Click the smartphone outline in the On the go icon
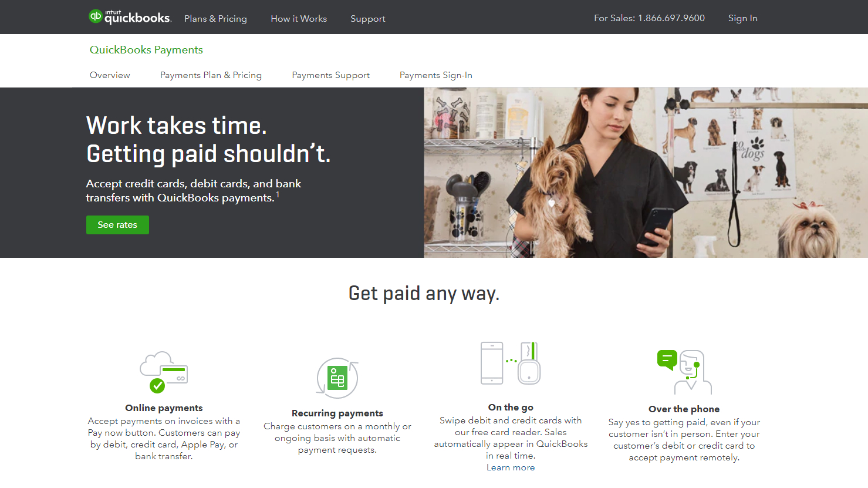The width and height of the screenshot is (868, 488). (x=492, y=363)
